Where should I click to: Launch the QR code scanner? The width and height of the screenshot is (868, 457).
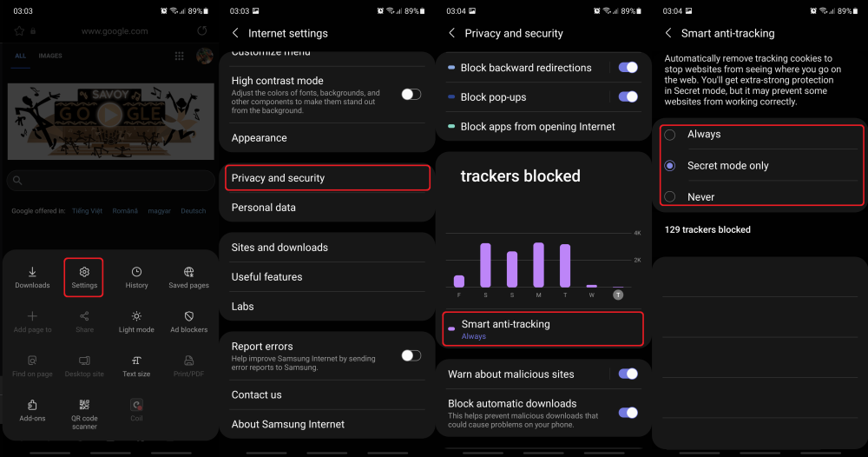click(x=84, y=414)
